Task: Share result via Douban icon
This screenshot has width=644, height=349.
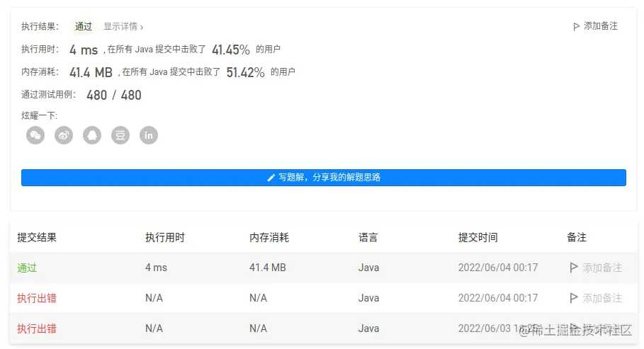Action: tap(120, 135)
